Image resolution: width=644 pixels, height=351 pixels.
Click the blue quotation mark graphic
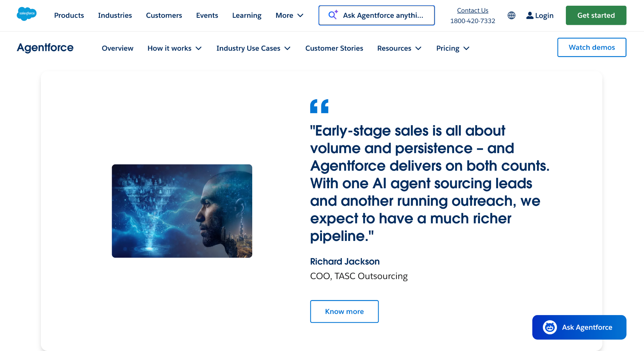[319, 106]
